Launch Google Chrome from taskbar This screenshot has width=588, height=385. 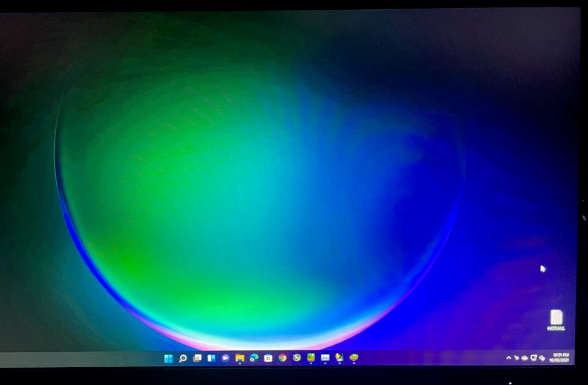[283, 358]
